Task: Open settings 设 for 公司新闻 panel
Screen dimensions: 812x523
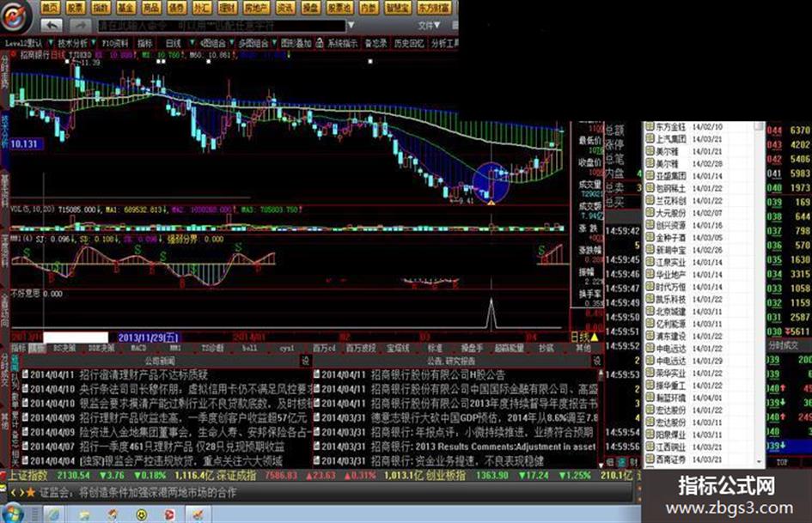Action: 306,361
